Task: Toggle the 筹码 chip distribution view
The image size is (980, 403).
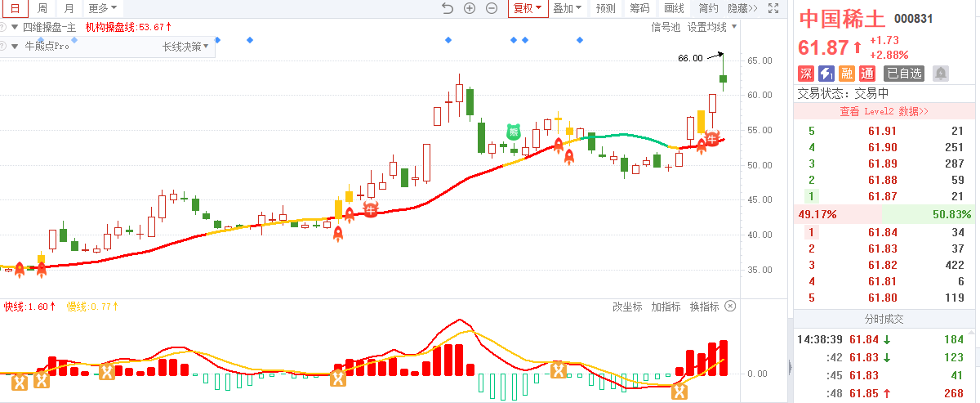Action: click(x=639, y=8)
